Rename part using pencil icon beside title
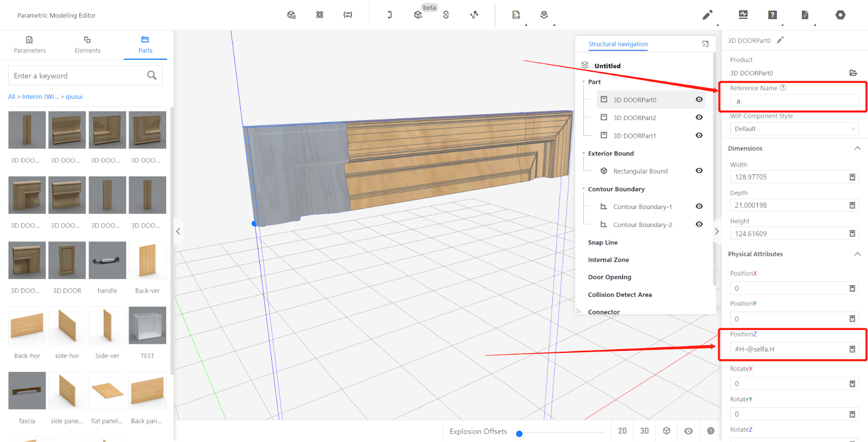 780,40
